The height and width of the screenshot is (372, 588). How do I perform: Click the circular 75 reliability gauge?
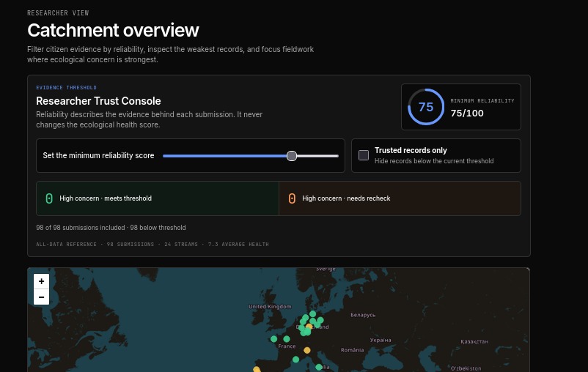pyautogui.click(x=426, y=107)
